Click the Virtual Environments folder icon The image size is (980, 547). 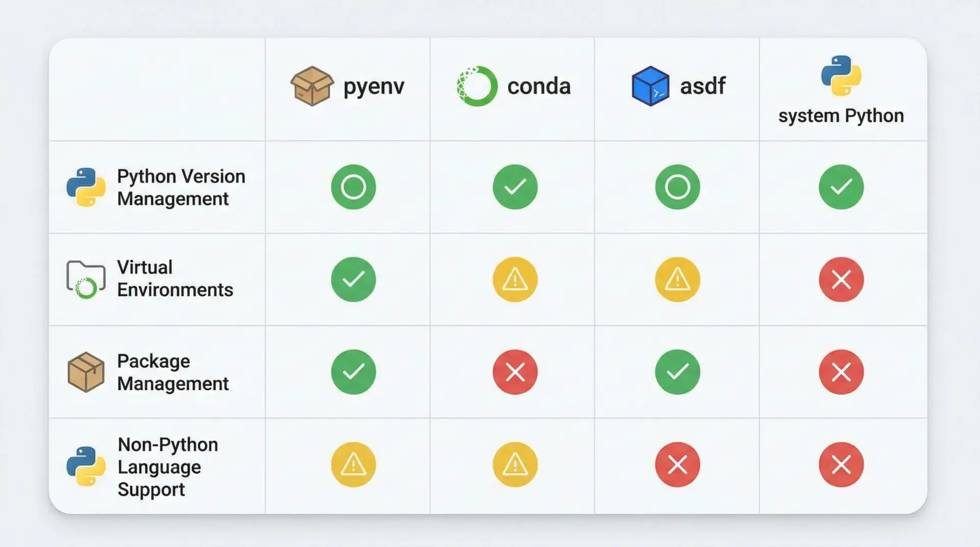86,279
